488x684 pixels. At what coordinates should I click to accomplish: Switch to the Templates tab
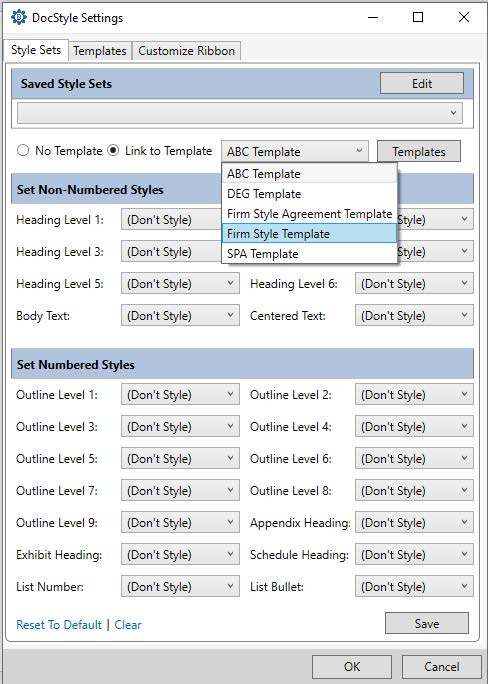99,51
